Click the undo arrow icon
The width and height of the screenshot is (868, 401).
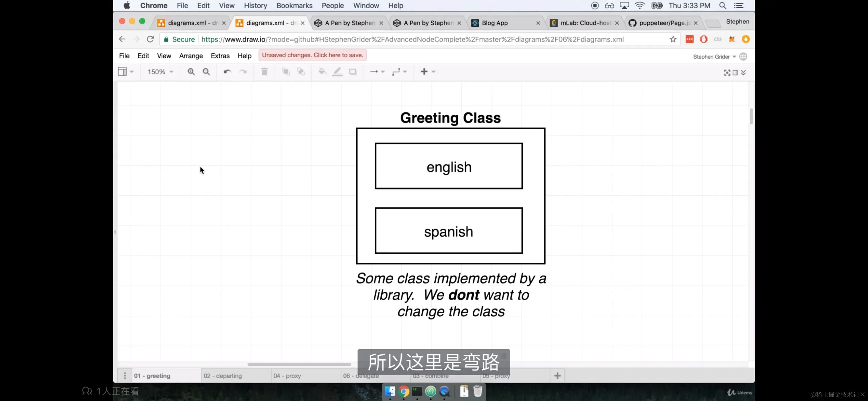pos(227,72)
